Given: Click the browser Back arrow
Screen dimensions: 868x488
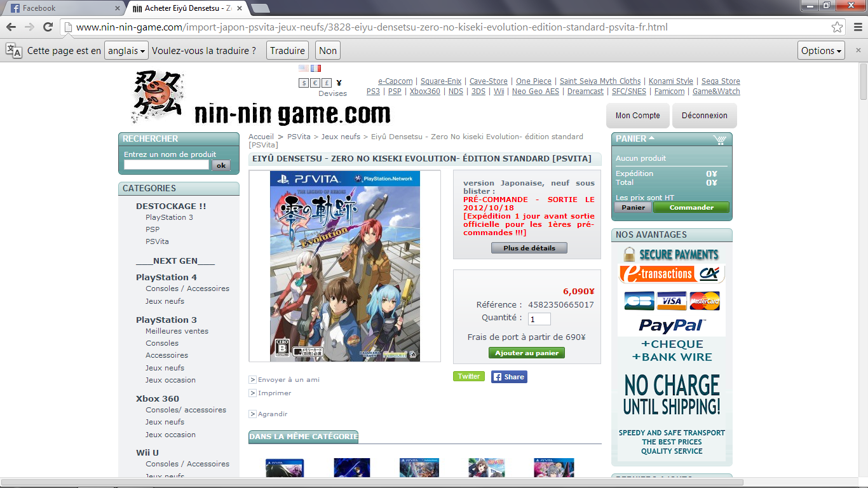Looking at the screenshot, I should click(x=11, y=27).
